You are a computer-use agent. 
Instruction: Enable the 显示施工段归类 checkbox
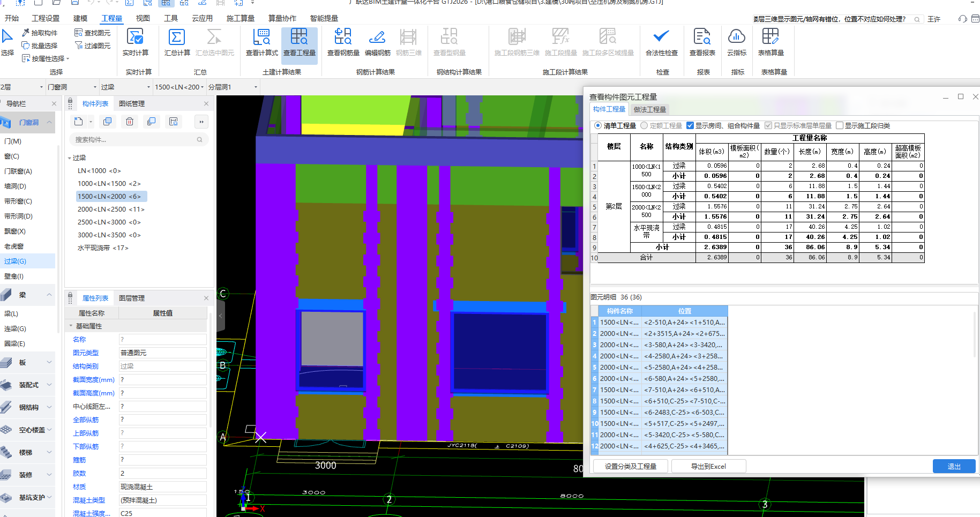(x=840, y=125)
